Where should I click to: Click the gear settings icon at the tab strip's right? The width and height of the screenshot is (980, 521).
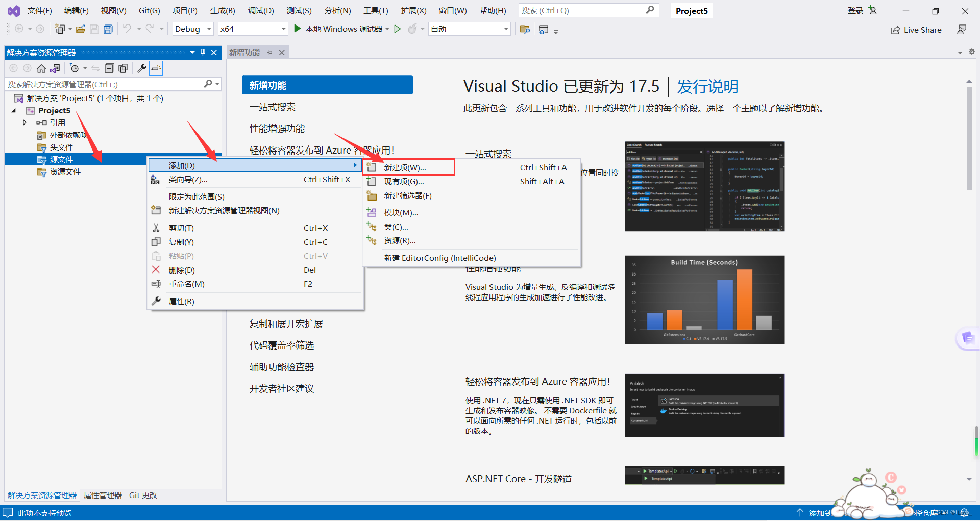click(972, 52)
